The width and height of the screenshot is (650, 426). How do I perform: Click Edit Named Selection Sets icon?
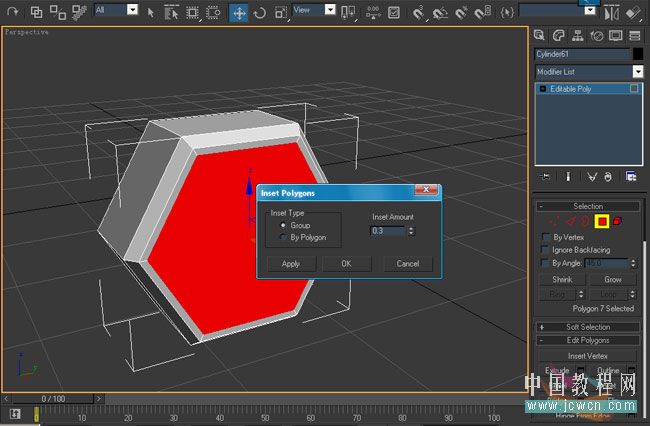point(507,12)
